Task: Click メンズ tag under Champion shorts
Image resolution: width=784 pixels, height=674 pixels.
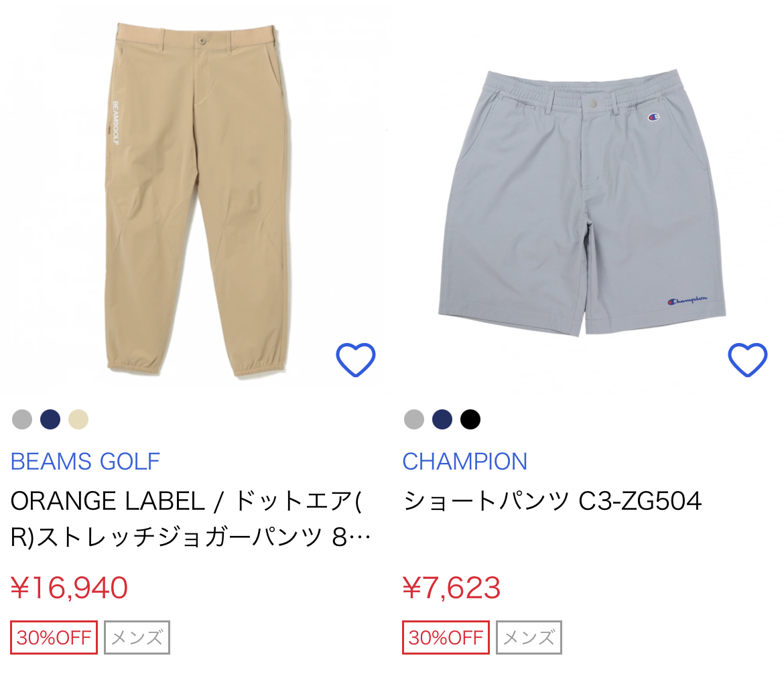Action: pos(529,638)
